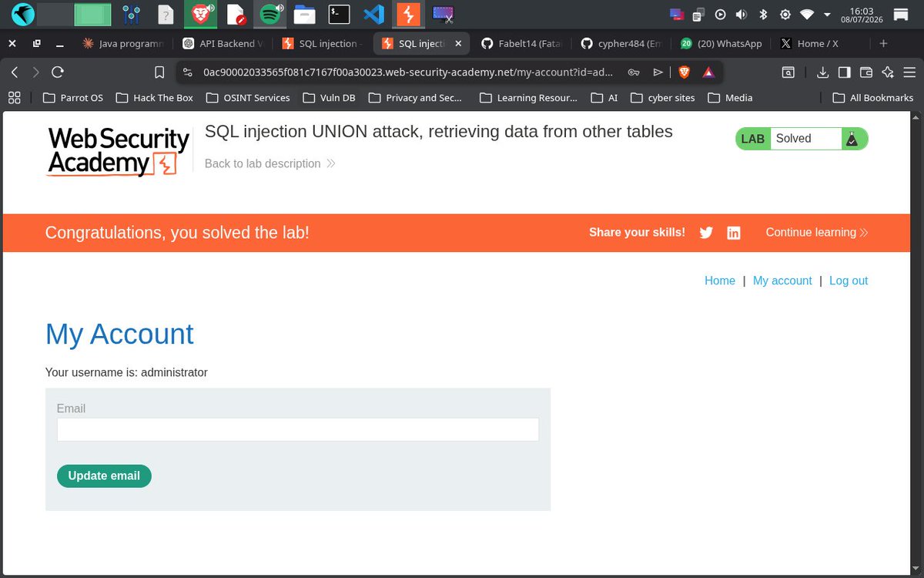Click the lab flask icon beside Solved
This screenshot has width=924, height=578.
tap(851, 139)
